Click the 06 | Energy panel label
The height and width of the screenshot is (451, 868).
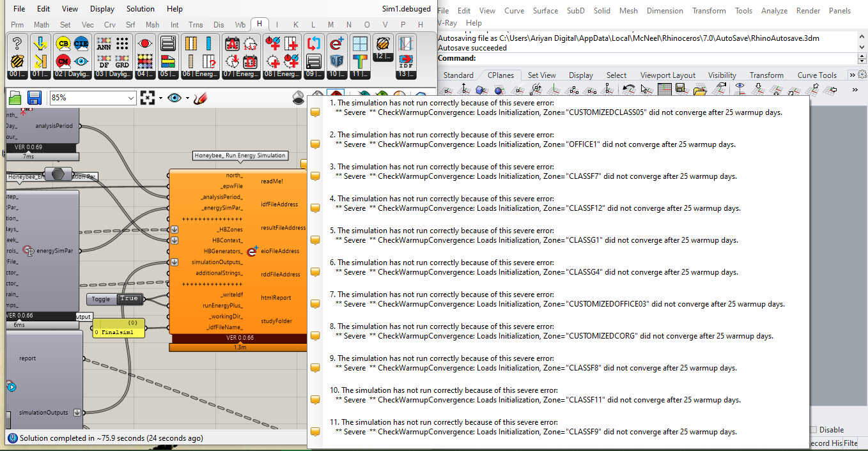[200, 74]
